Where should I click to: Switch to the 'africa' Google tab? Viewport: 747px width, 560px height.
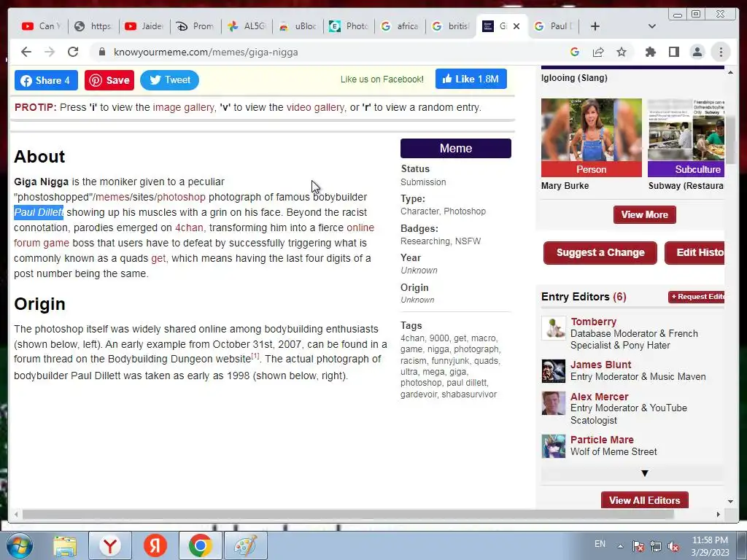(400, 26)
